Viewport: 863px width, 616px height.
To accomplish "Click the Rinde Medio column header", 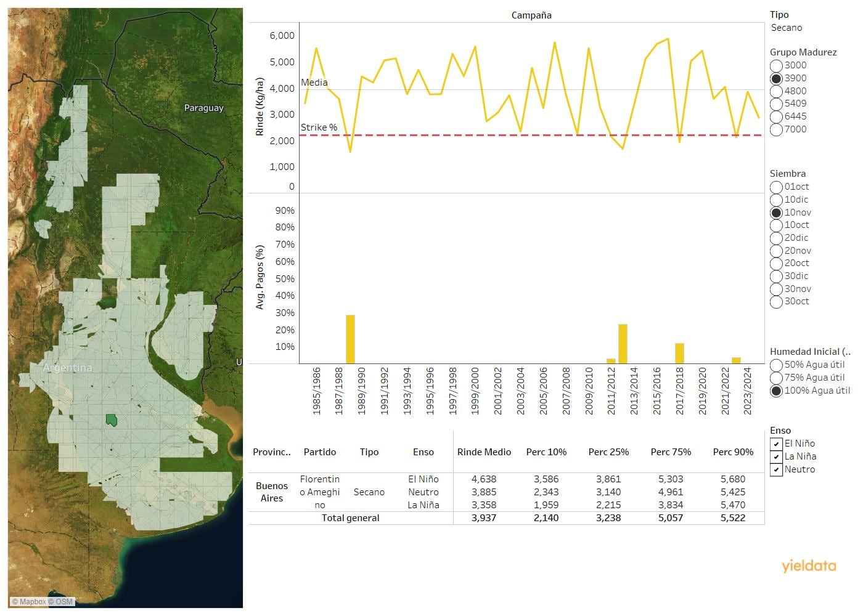I will click(484, 452).
